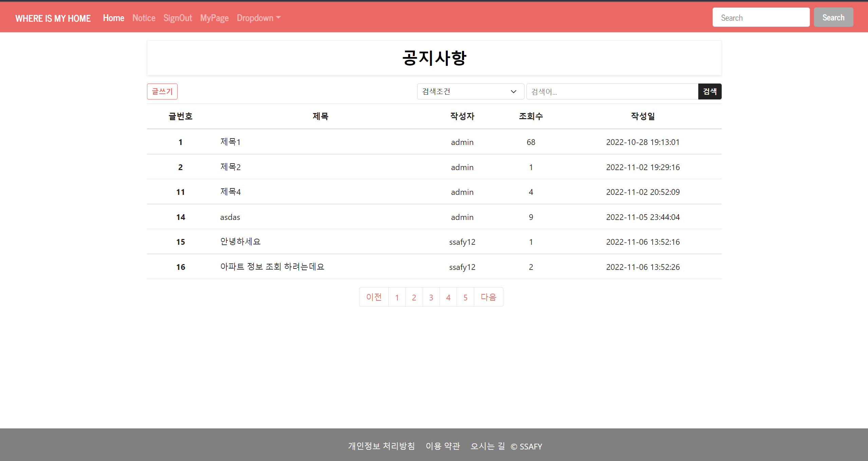868x461 pixels.
Task: Click the 검색어 keyword input field
Action: coord(612,92)
